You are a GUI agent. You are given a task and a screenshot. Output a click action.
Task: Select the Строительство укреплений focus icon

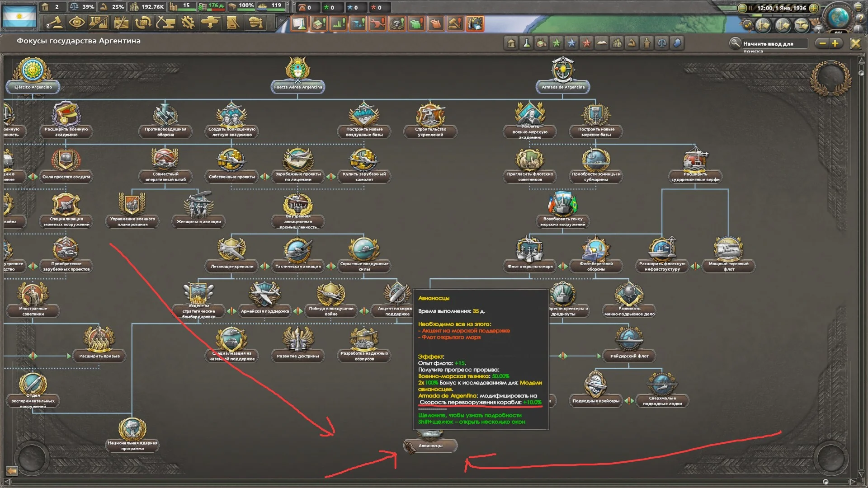[430, 115]
